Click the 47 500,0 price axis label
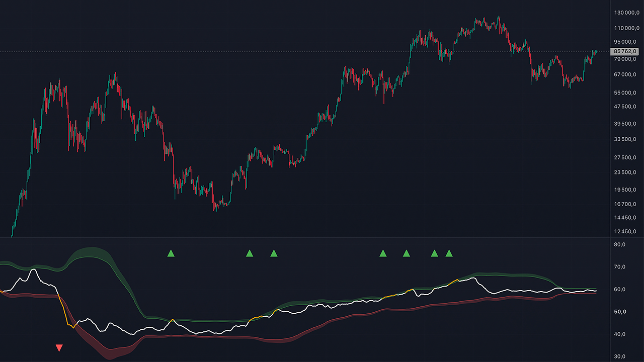The width and height of the screenshot is (644, 362). [626, 107]
